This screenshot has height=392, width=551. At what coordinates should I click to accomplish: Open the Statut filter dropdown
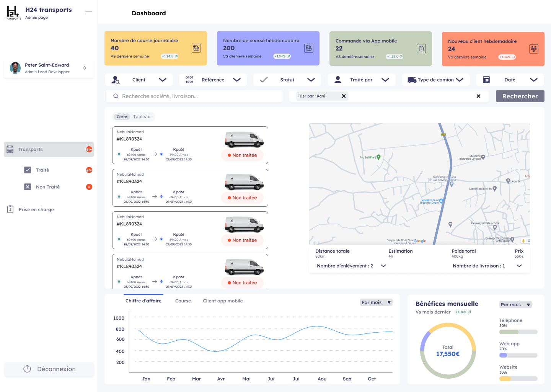tap(311, 80)
